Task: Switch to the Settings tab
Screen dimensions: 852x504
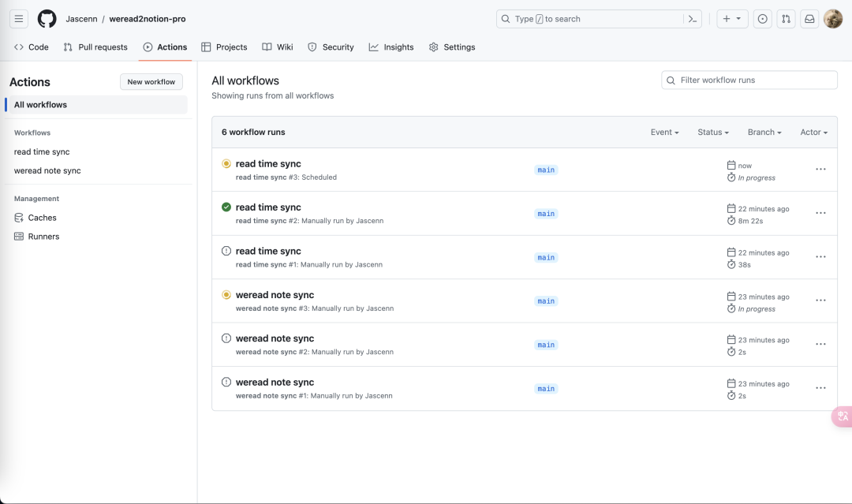Action: [x=452, y=47]
